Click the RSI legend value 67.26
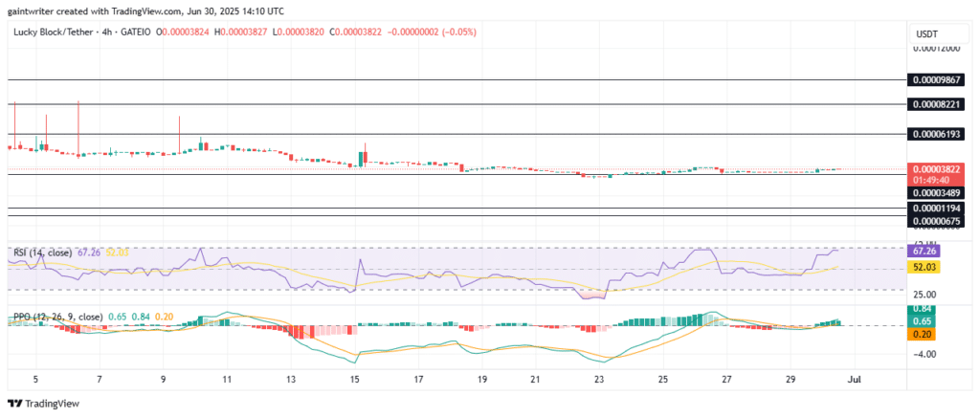This screenshot has width=980, height=417. coord(88,252)
